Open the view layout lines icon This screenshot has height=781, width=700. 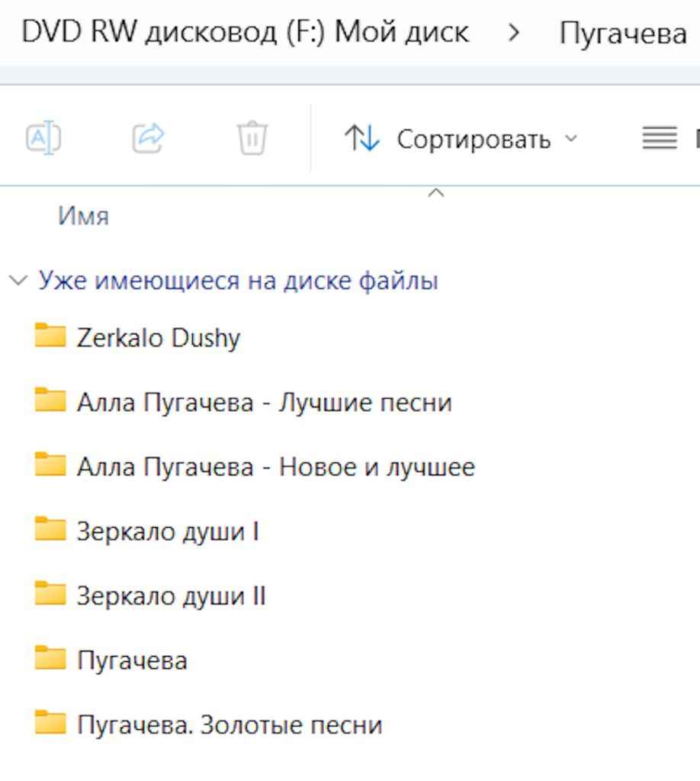coord(660,138)
